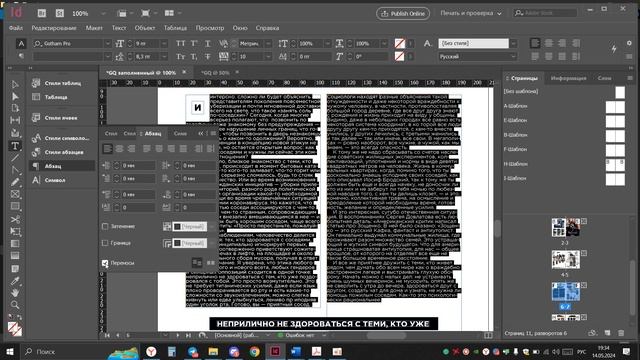Create a new page in Pages panel
This screenshot has height=360, width=640.
click(x=607, y=333)
